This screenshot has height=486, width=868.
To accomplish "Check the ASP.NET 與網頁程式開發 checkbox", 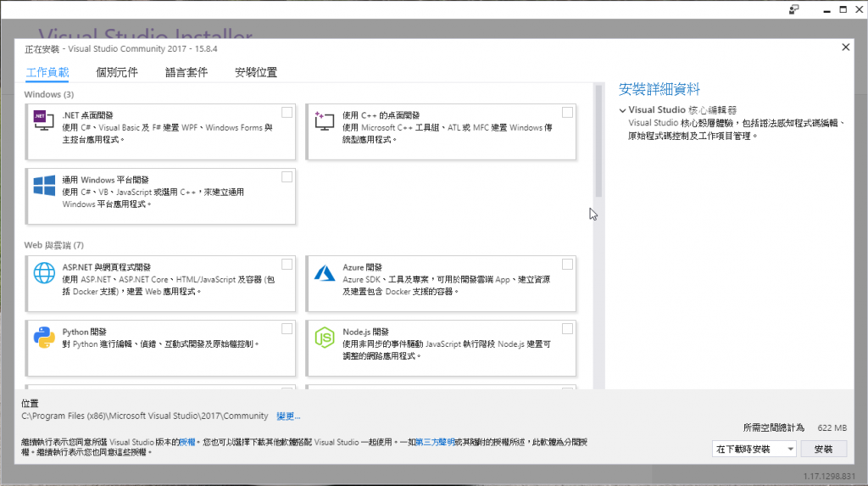I will coord(287,265).
